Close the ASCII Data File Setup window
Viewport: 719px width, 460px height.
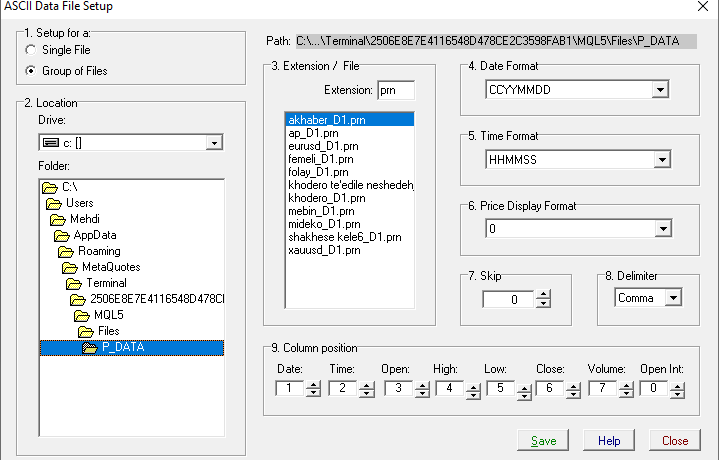point(703,6)
